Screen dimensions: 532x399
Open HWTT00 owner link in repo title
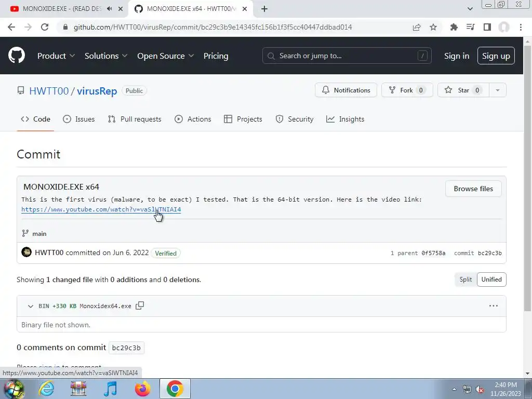[x=49, y=91]
